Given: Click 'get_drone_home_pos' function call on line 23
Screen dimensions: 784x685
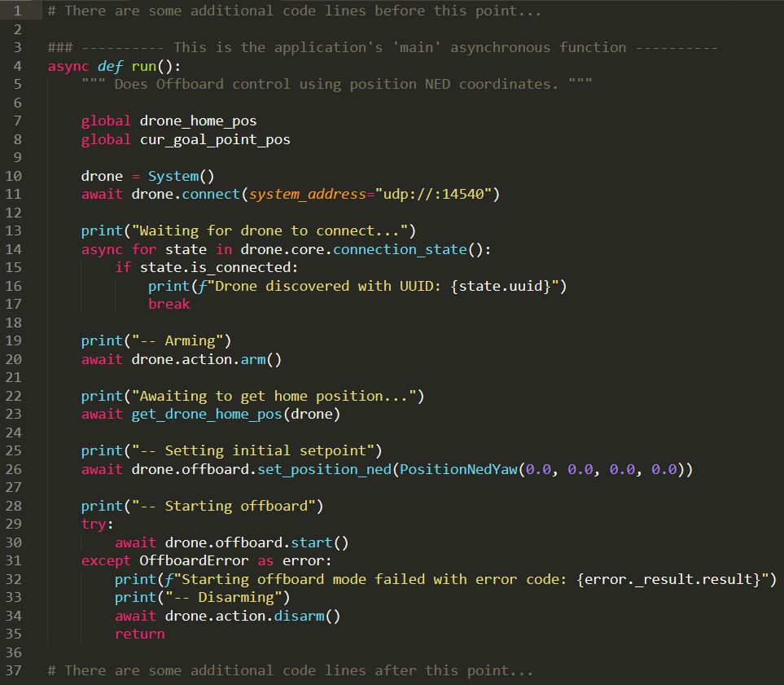Looking at the screenshot, I should pyautogui.click(x=207, y=415).
